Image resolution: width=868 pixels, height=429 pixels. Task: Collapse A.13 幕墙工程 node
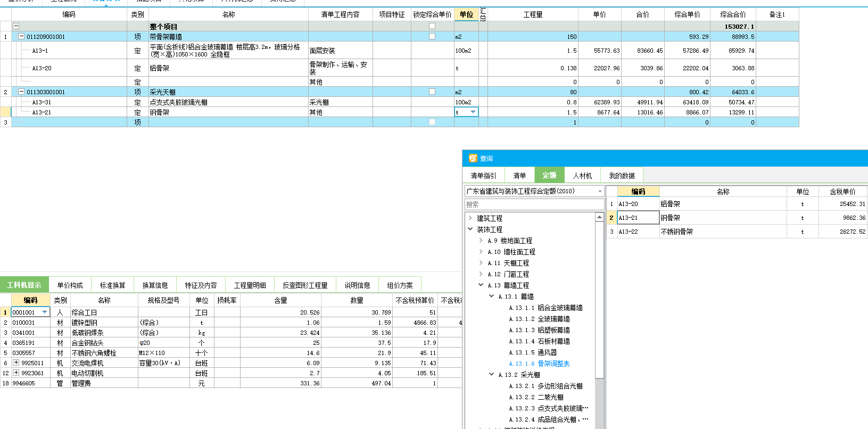(x=481, y=285)
